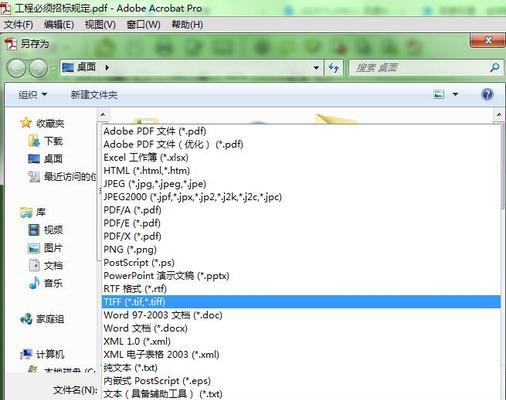The image size is (506, 400).
Task: Click the back navigation arrow button
Action: [16, 68]
